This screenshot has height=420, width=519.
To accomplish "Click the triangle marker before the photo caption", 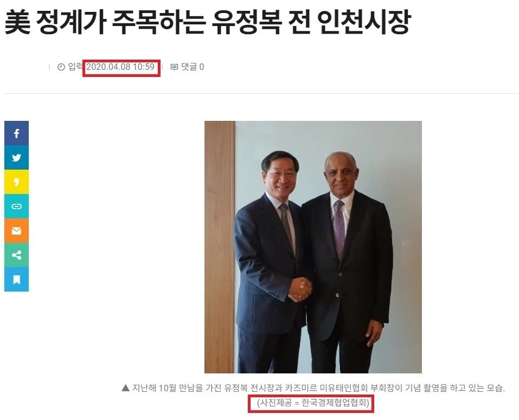I will pos(125,387).
